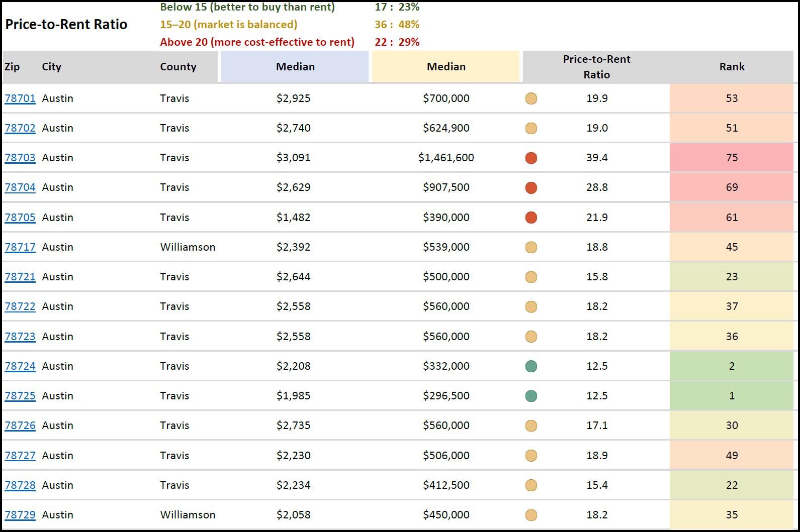Click the yellow indicator dot for zip 78729
This screenshot has height=532, width=800.
pos(531,515)
